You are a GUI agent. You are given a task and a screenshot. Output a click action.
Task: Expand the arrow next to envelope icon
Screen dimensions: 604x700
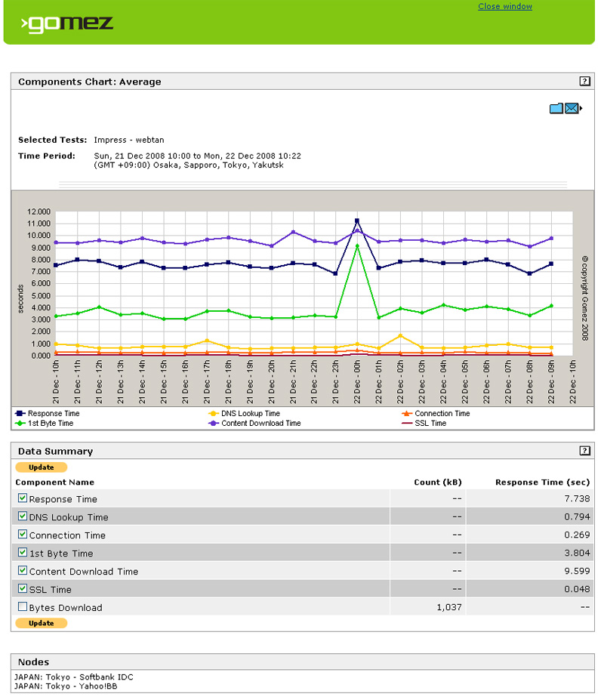581,109
